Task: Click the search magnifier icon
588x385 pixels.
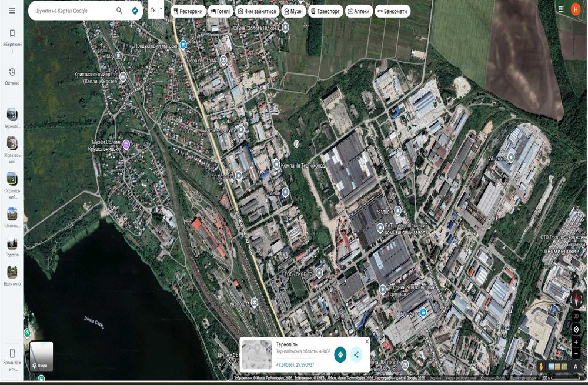Action: (x=119, y=11)
